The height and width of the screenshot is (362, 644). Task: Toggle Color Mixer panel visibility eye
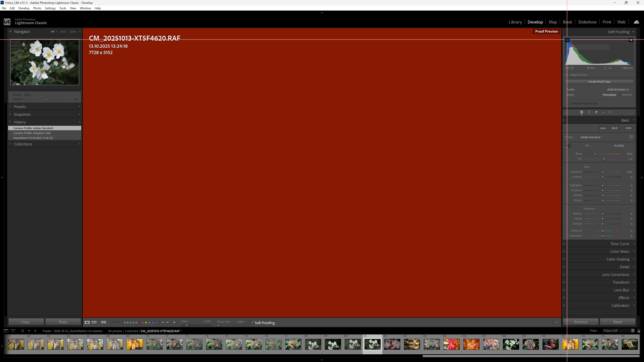coord(564,251)
